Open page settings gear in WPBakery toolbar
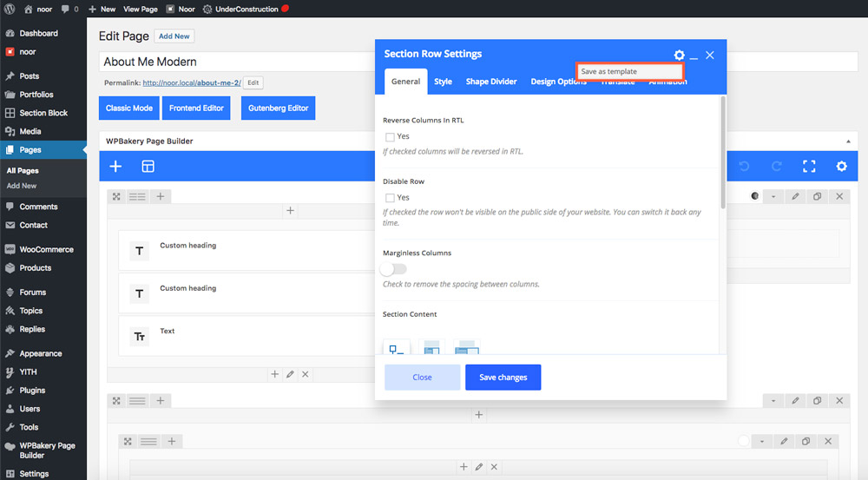868x480 pixels. [x=841, y=166]
